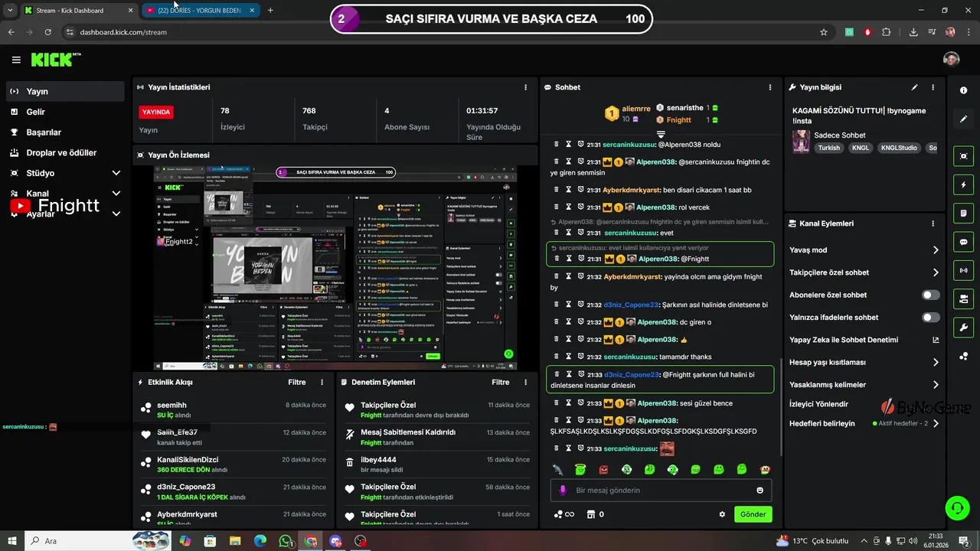Click the chat panel scrollbar
The width and height of the screenshot is (980, 551).
click(780, 406)
